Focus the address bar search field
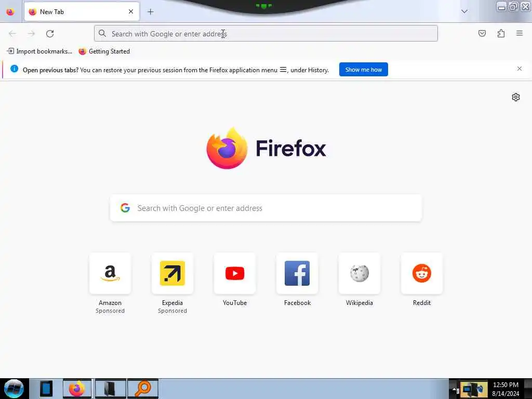Screen dimensions: 532x399 [x=266, y=34]
